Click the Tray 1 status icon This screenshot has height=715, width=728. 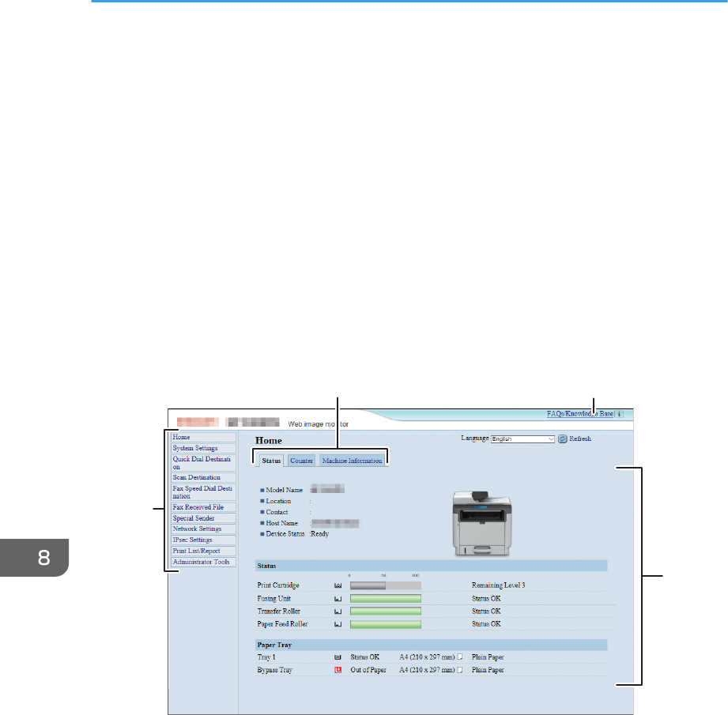pos(338,657)
